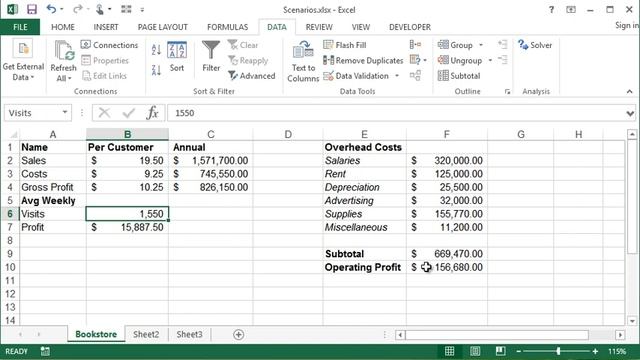
Task: Sort A to Z ascending
Action: 156,50
